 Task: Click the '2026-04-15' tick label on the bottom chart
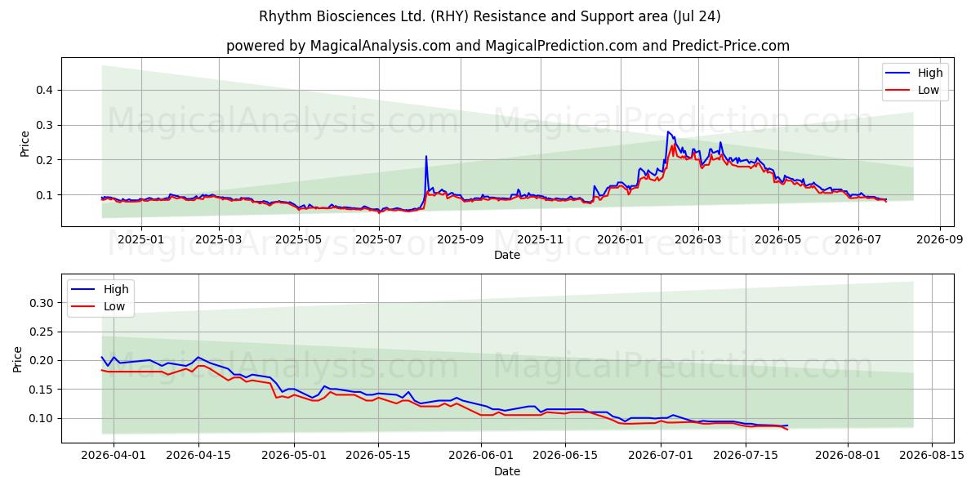click(198, 456)
